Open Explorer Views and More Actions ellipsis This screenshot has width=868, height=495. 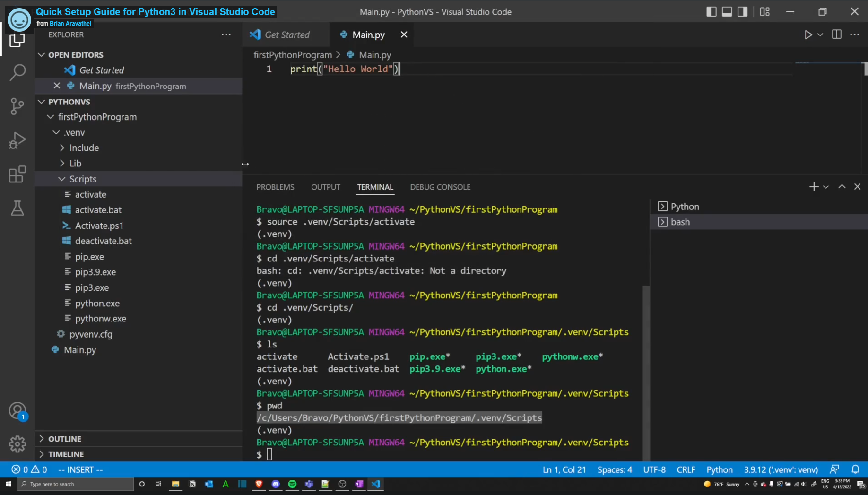(226, 35)
